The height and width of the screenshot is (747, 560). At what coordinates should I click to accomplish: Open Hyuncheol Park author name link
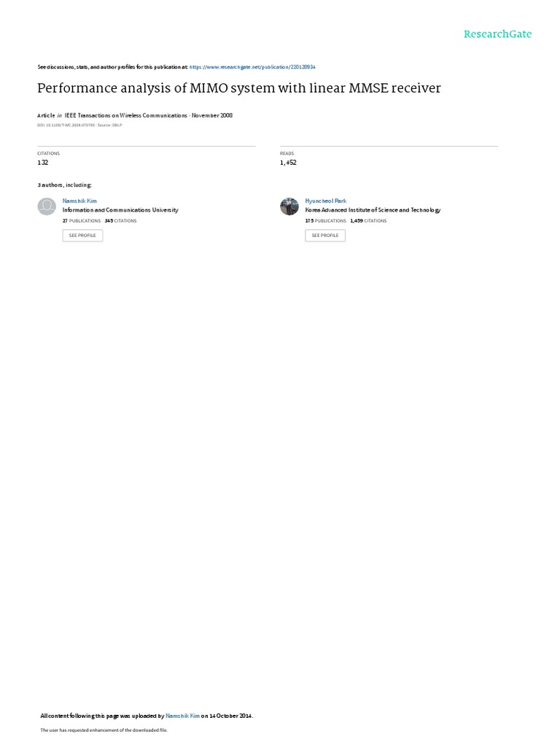[x=326, y=201]
